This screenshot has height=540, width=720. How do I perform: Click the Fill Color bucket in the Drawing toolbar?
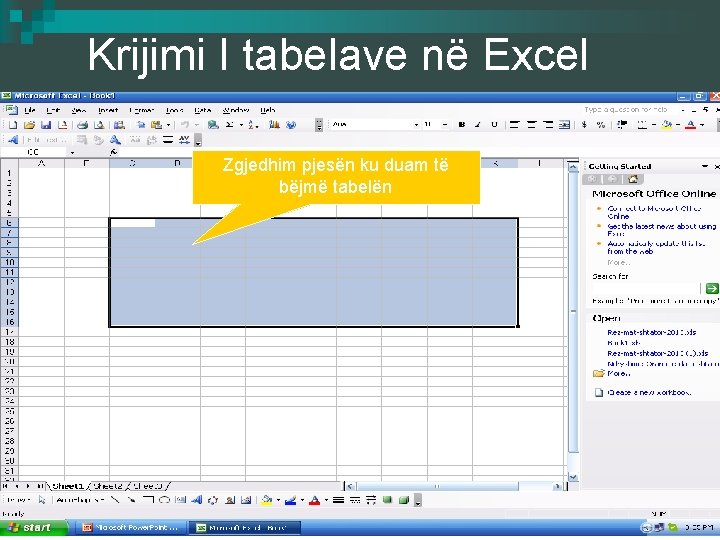[x=267, y=500]
